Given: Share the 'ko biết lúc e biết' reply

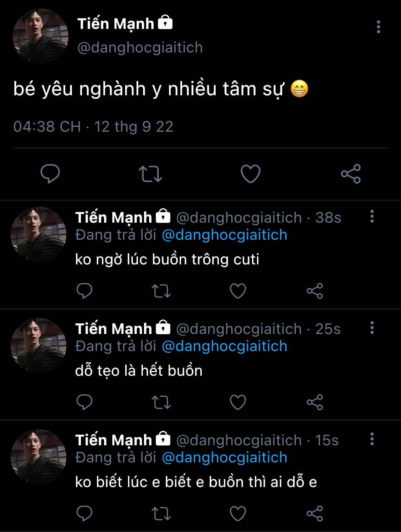Looking at the screenshot, I should 314,513.
